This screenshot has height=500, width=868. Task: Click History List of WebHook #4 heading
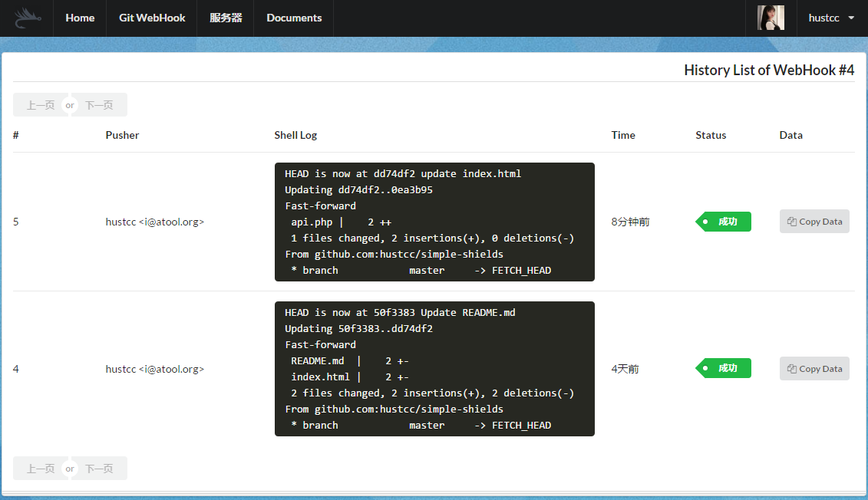click(769, 71)
